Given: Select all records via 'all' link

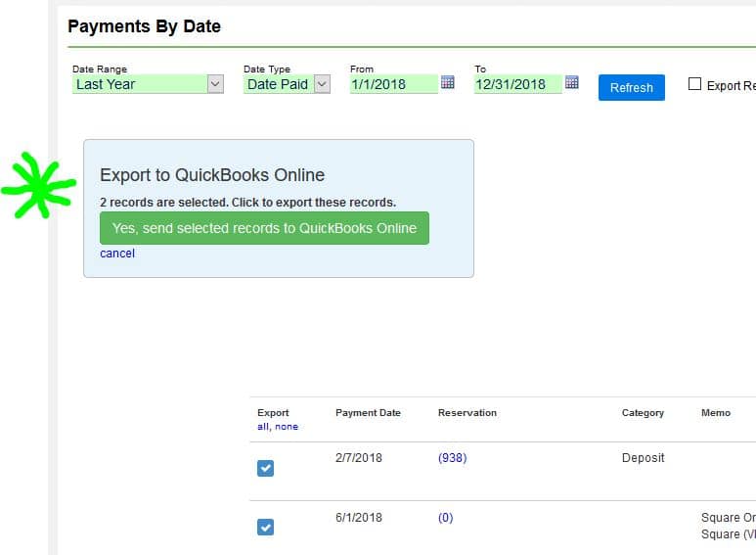Looking at the screenshot, I should 263,427.
